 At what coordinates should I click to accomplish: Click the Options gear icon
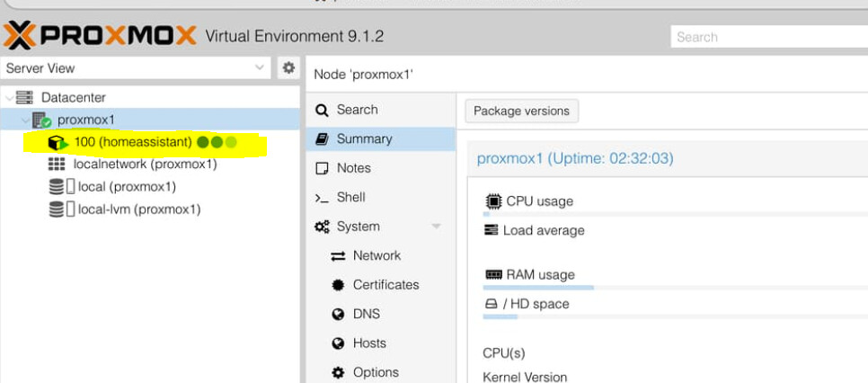[x=338, y=372]
